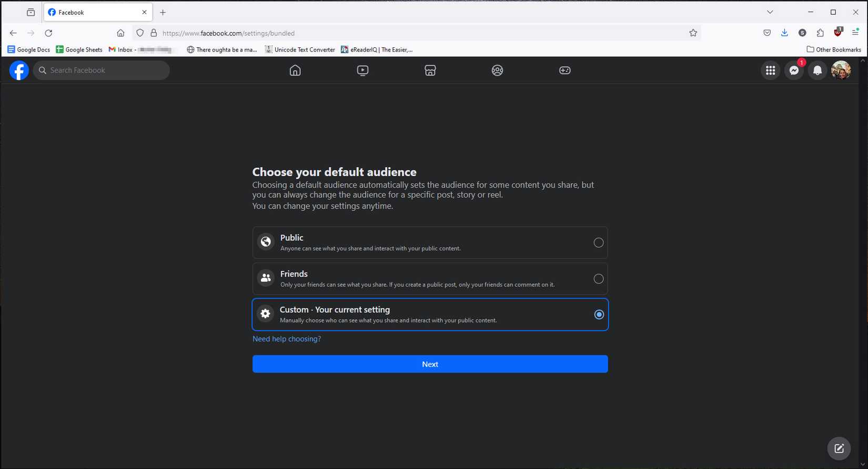Screen dimensions: 868x469
Task: Open the Other Bookmarks folder
Action: click(834, 49)
